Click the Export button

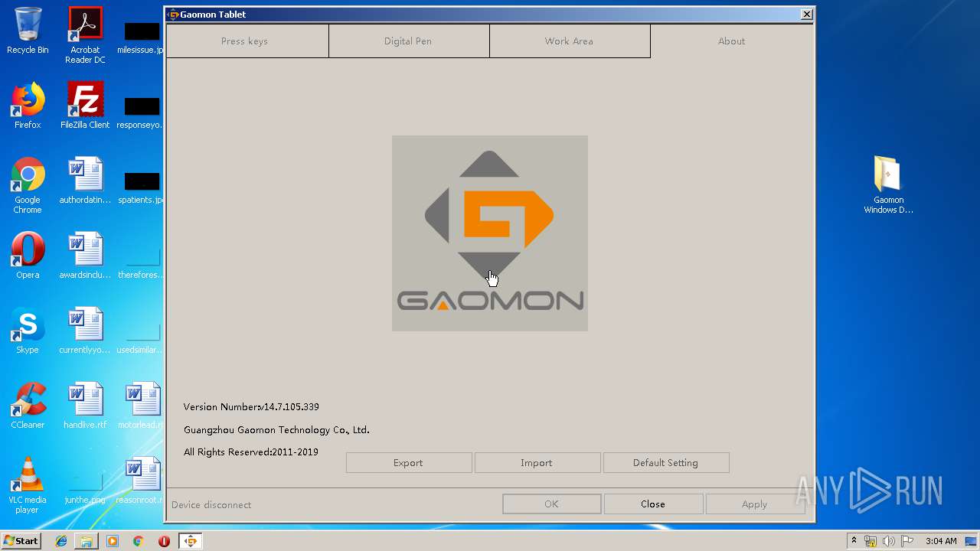[x=408, y=462]
